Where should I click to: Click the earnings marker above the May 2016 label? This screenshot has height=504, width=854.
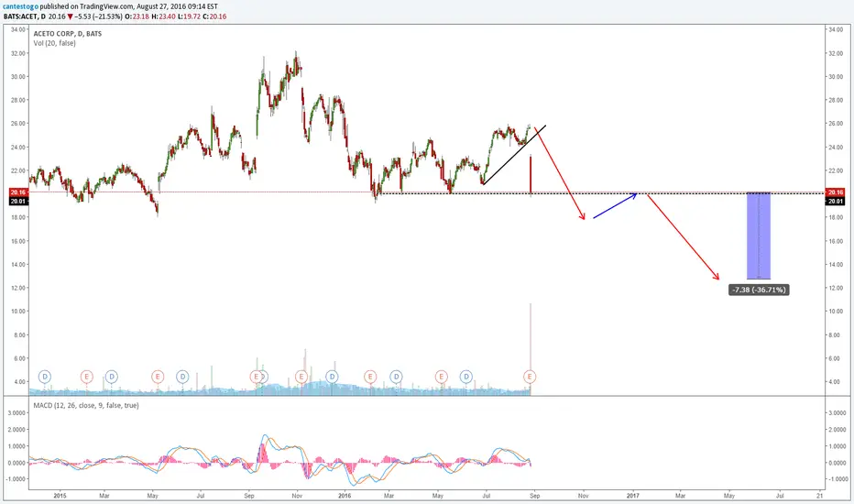coord(441,377)
